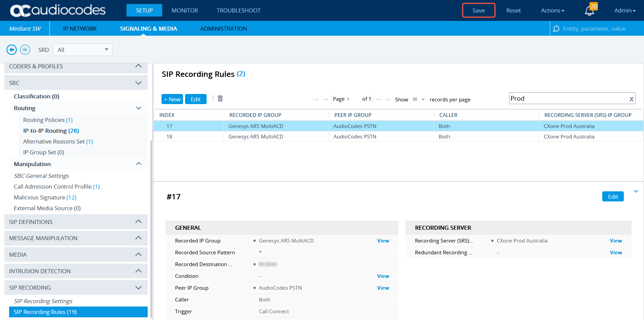644x320 pixels.
Task: Click the back navigation arrow icon
Action: [11, 50]
